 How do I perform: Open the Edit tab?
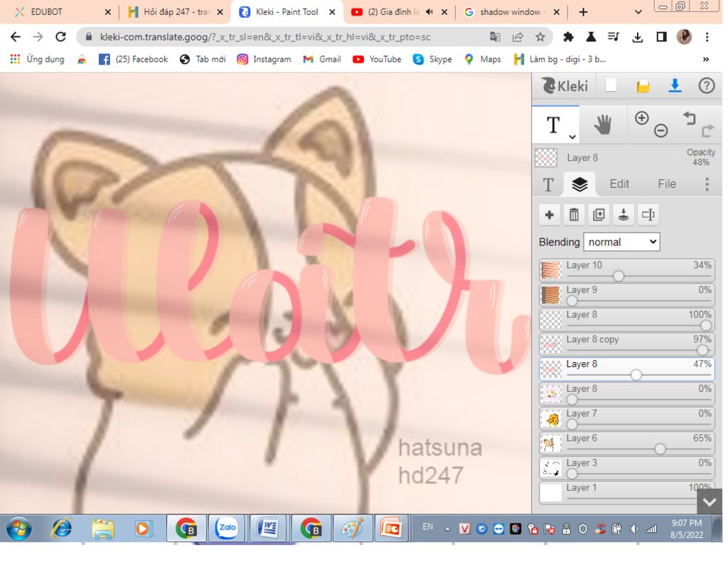619,184
